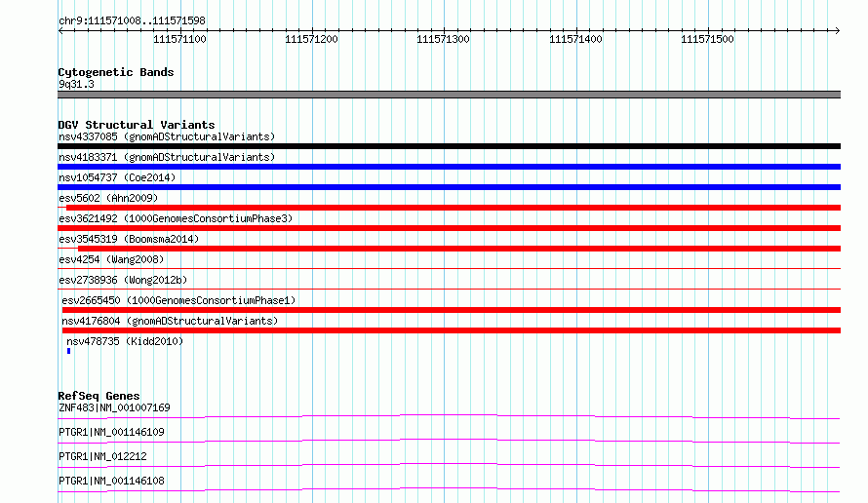Screen dimensions: 868x503
Task: Open variant esv2665450 label
Action: 178,300
